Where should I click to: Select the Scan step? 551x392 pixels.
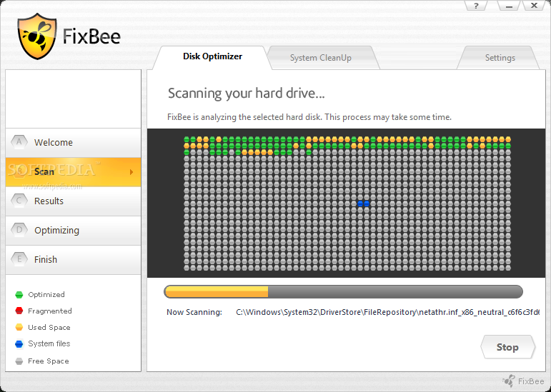(x=73, y=172)
